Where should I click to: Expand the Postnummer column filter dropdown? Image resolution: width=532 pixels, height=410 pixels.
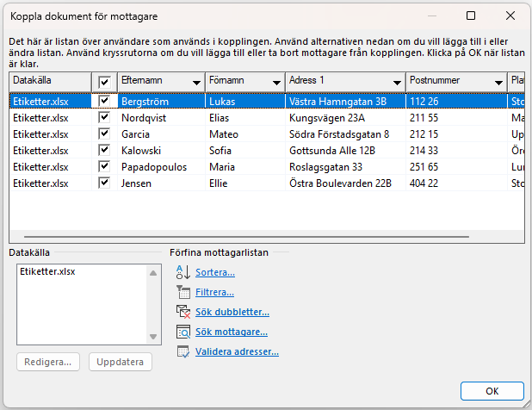coord(499,81)
